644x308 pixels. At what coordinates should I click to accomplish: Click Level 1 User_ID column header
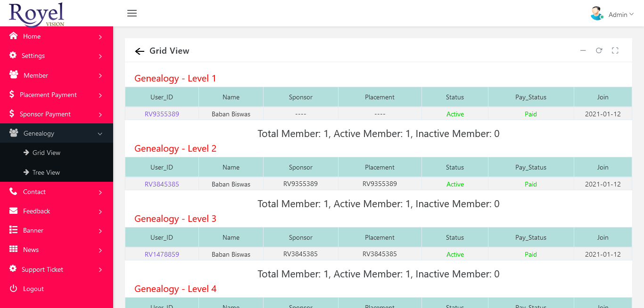(x=162, y=97)
